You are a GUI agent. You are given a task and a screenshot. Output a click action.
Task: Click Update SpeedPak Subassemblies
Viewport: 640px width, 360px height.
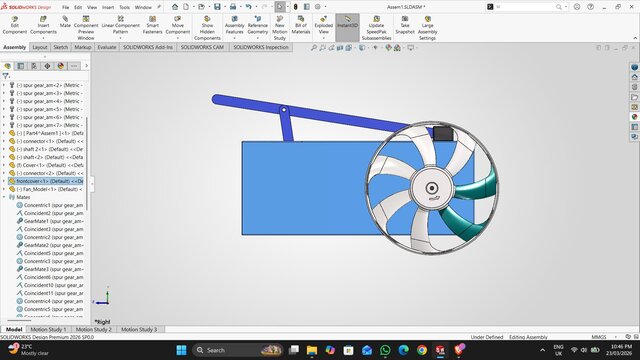point(376,28)
